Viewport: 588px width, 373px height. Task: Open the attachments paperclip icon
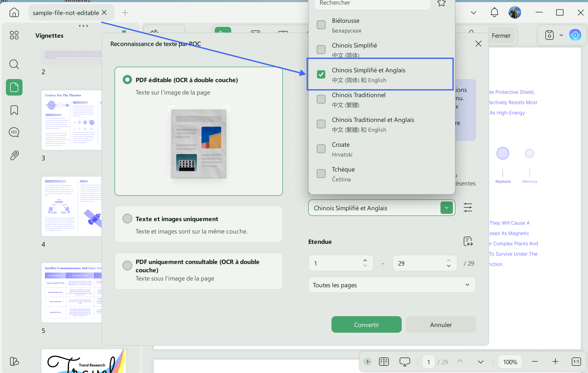[14, 156]
